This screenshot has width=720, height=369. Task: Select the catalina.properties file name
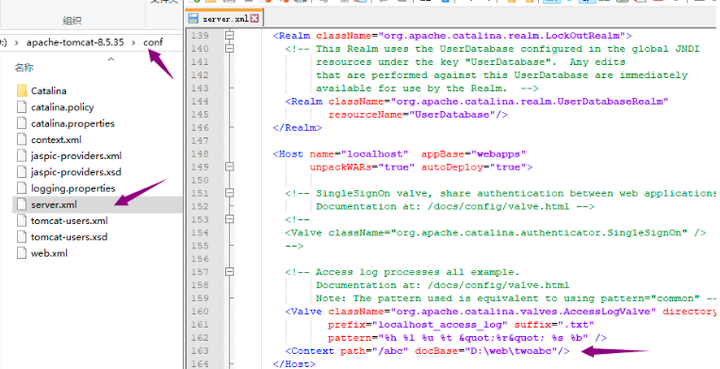[x=73, y=123]
